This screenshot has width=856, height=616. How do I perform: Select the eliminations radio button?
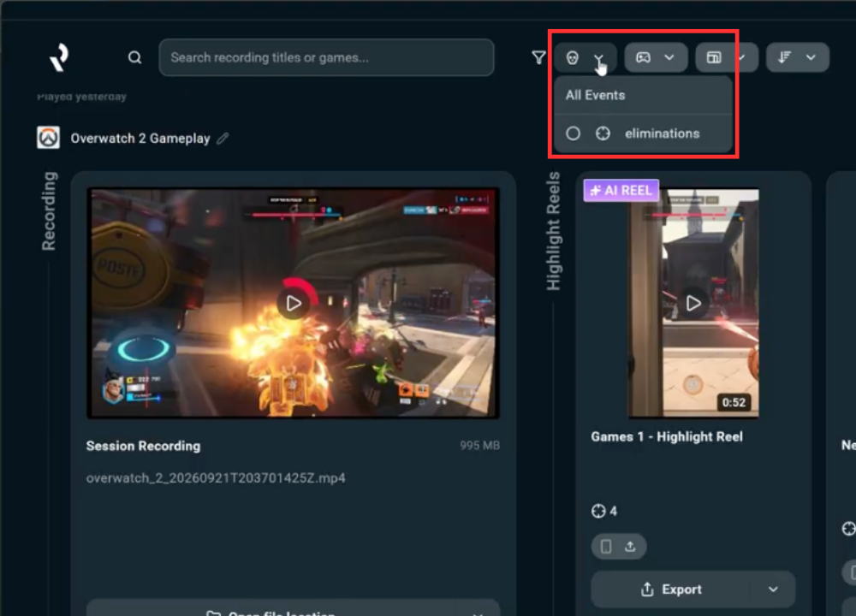[x=573, y=133]
